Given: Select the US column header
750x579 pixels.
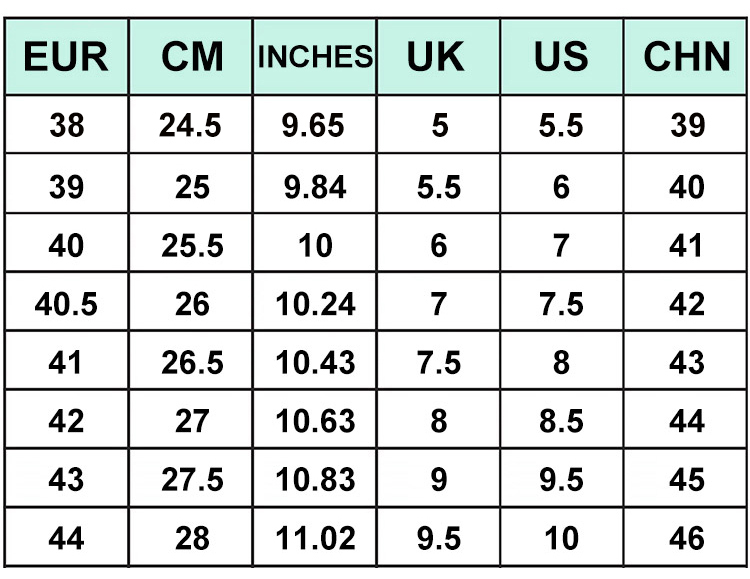Looking at the screenshot, I should (x=562, y=57).
